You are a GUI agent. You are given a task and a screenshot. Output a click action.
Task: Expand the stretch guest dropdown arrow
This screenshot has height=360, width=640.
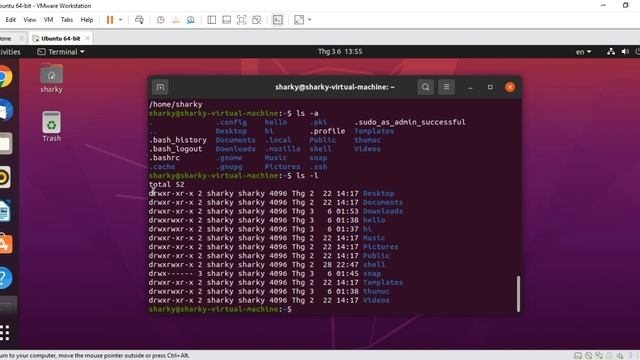click(309, 20)
